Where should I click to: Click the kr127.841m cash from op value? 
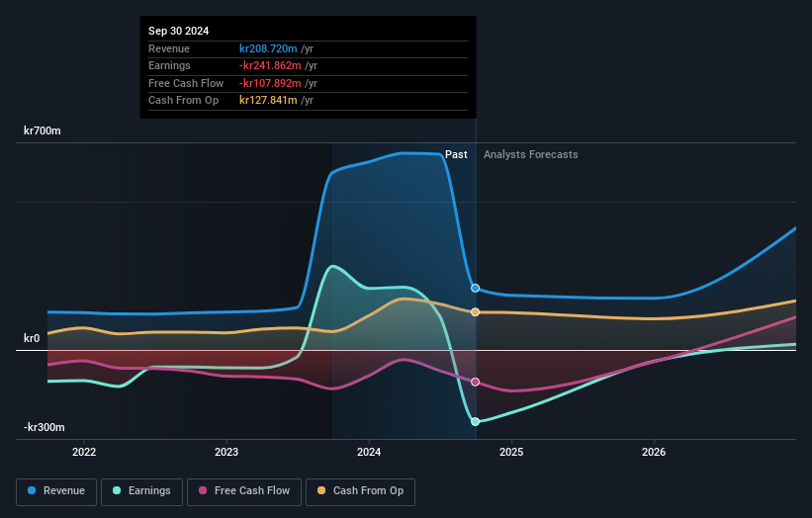(x=268, y=101)
